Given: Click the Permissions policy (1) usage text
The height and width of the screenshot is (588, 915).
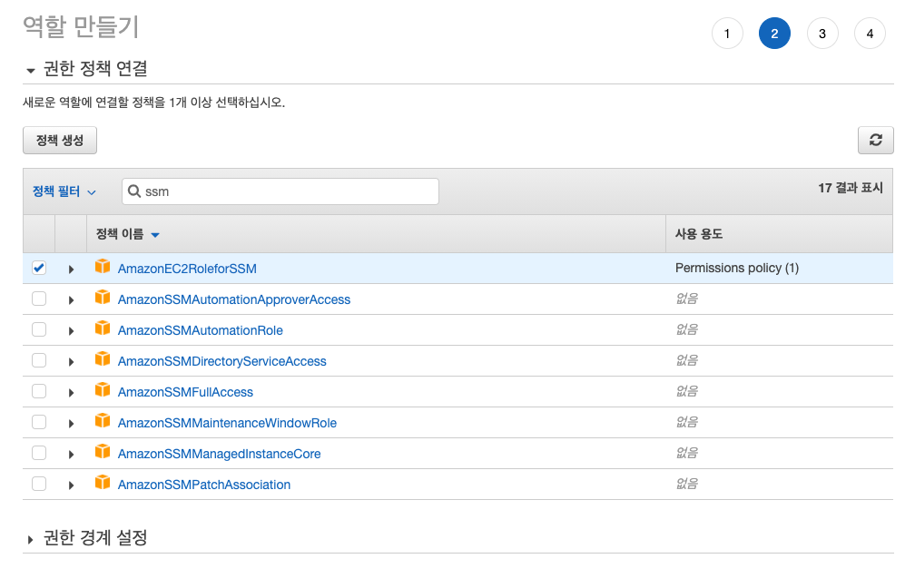Looking at the screenshot, I should pos(737,269).
